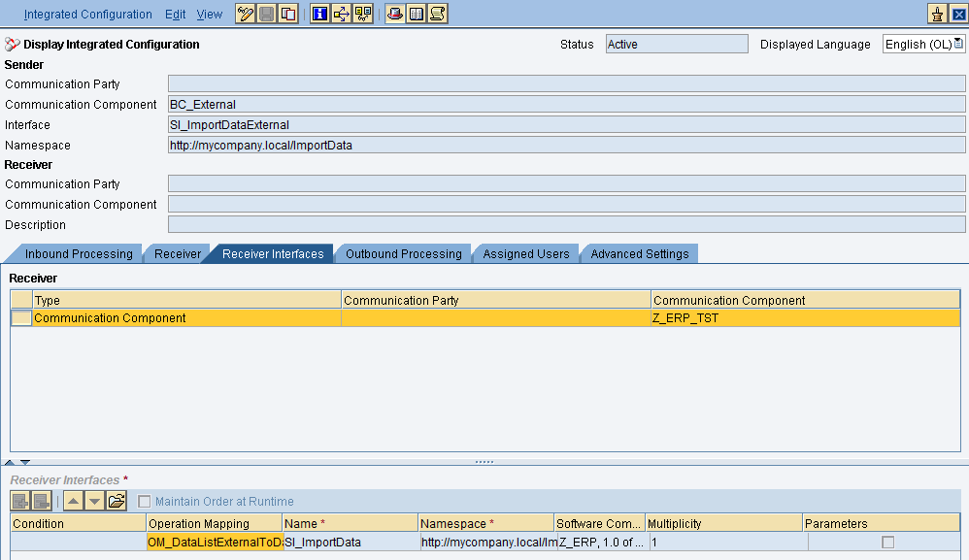Click the top hat icon in toolbar
969x560 pixels.
(x=395, y=14)
